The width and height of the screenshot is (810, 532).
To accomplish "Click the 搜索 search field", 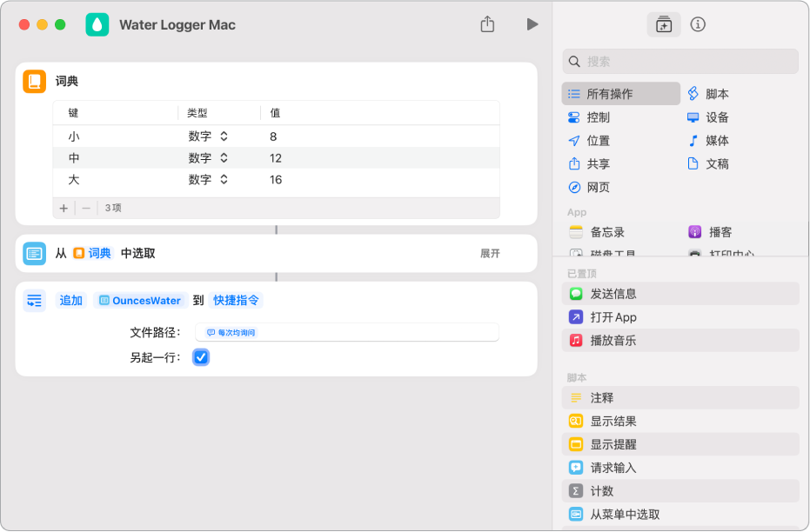I will (680, 62).
